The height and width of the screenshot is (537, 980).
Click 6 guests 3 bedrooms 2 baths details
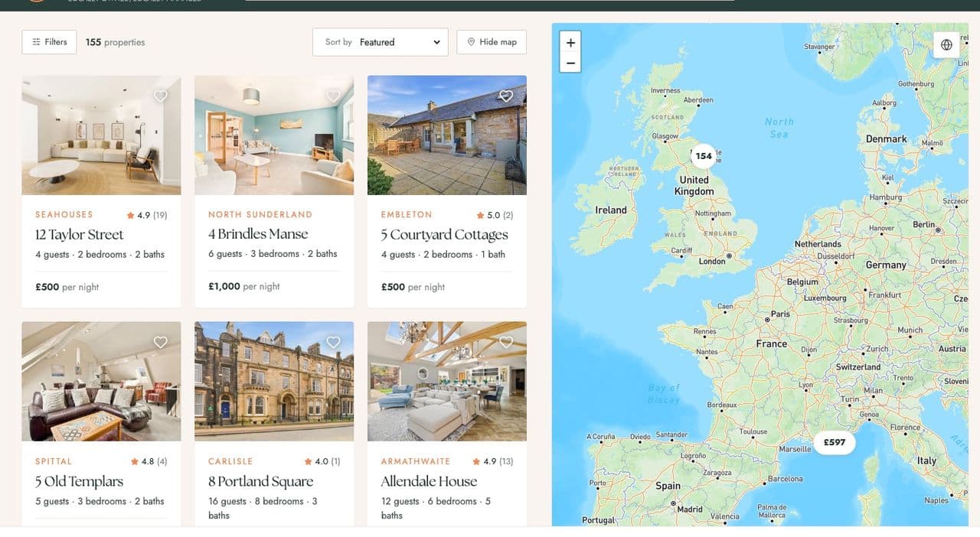(x=273, y=253)
